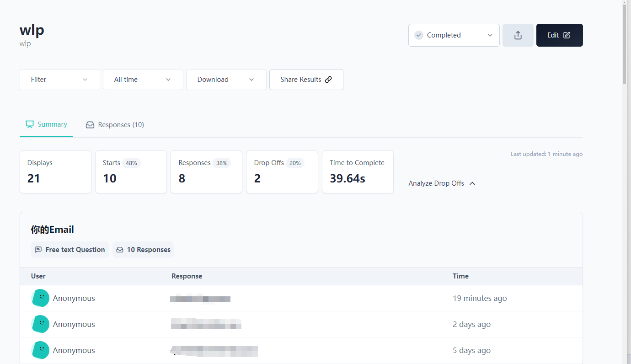631x364 pixels.
Task: Open the Download dropdown menu
Action: pos(226,80)
